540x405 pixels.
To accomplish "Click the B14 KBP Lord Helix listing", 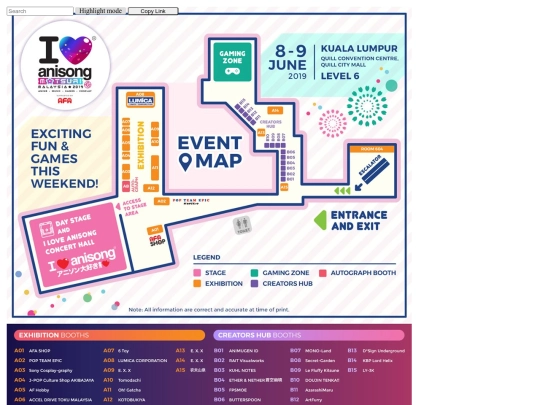I will (370, 360).
